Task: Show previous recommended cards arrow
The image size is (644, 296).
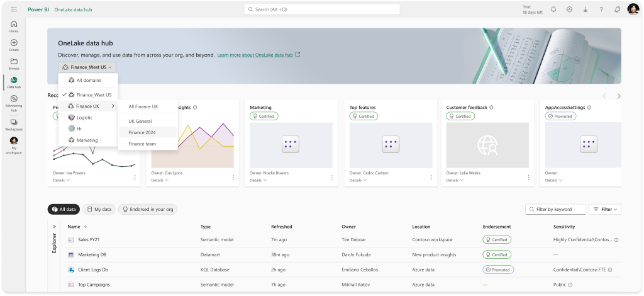Action: point(604,96)
